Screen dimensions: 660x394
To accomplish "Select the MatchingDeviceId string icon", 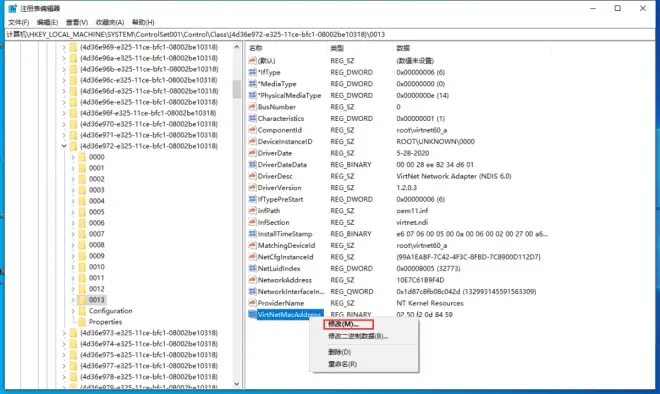I will tap(253, 245).
